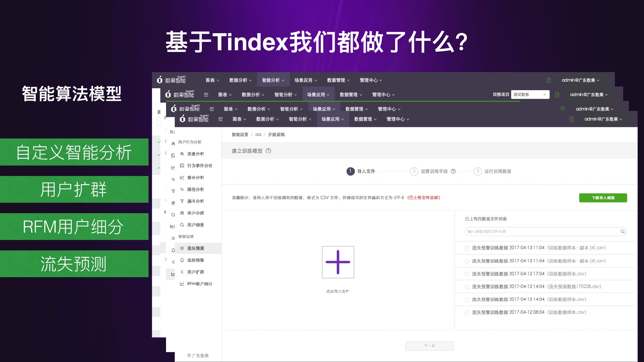Click step 2 设置训练字段 indicator
Screen dimensions: 644x362
[429, 171]
